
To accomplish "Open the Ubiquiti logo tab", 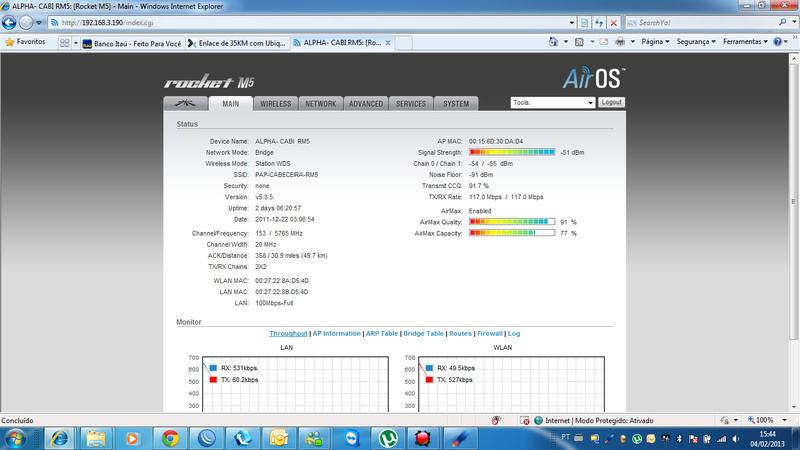I will point(185,103).
